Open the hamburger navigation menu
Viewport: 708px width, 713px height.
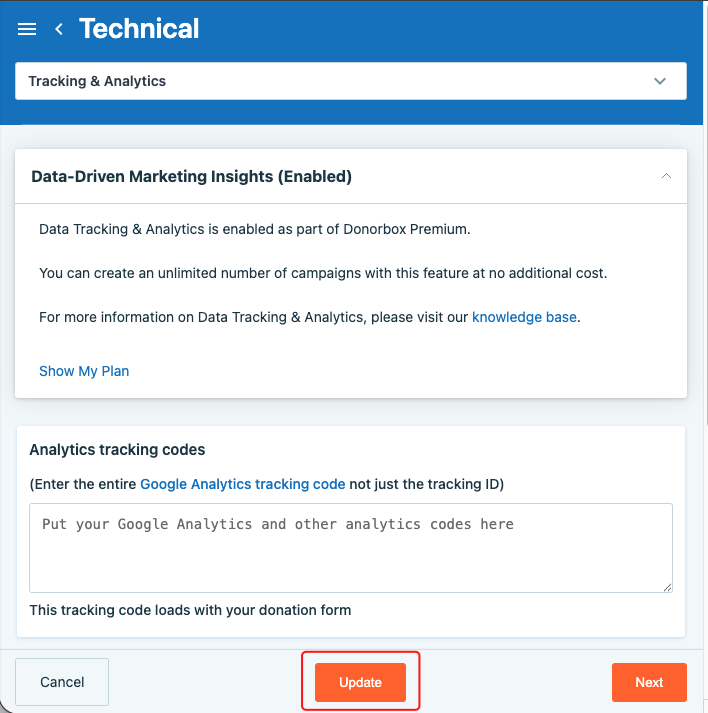pos(27,29)
